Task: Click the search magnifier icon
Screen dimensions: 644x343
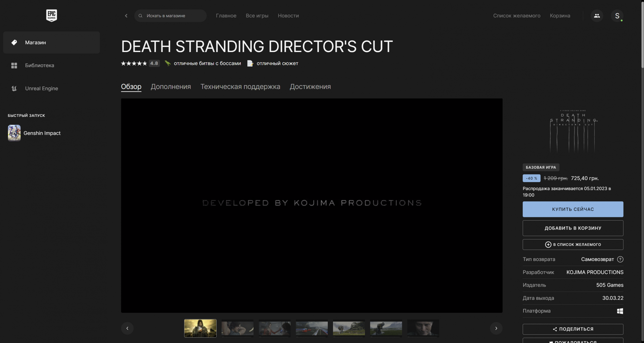Action: point(140,16)
